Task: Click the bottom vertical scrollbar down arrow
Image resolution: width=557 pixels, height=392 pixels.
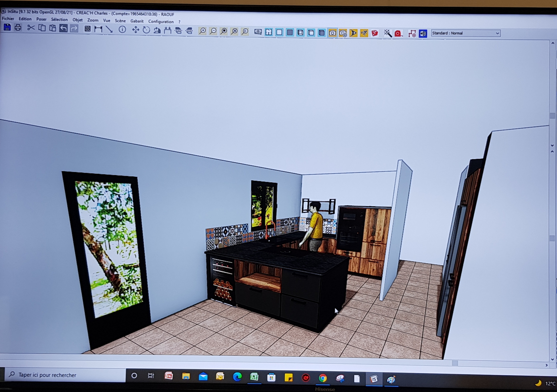Action: click(x=552, y=359)
